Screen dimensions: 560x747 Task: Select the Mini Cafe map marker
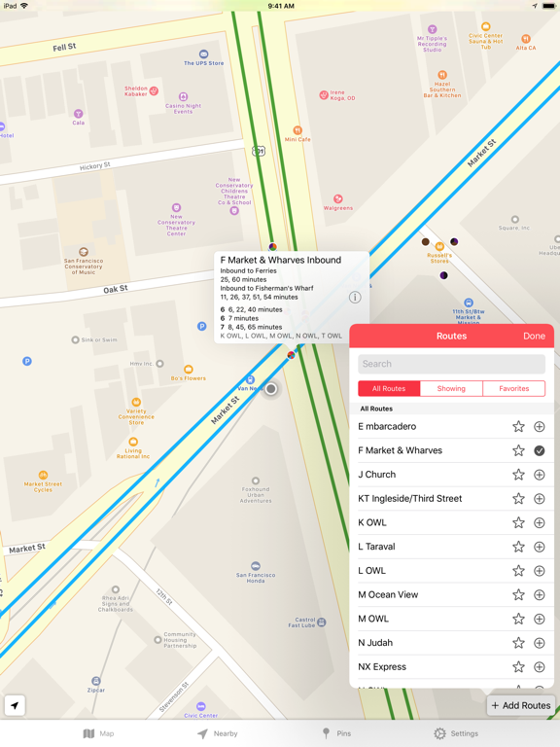[x=297, y=130]
